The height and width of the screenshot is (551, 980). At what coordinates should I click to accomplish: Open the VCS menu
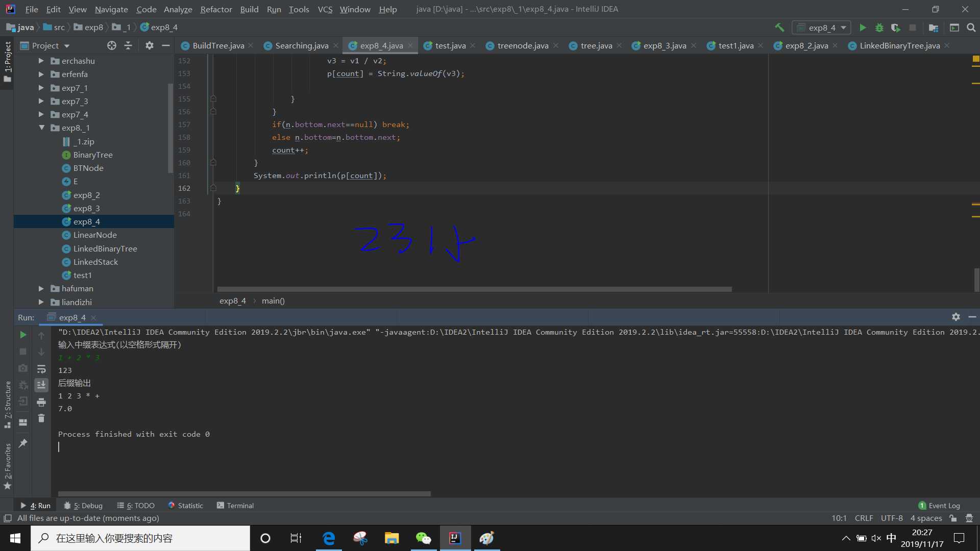click(325, 9)
